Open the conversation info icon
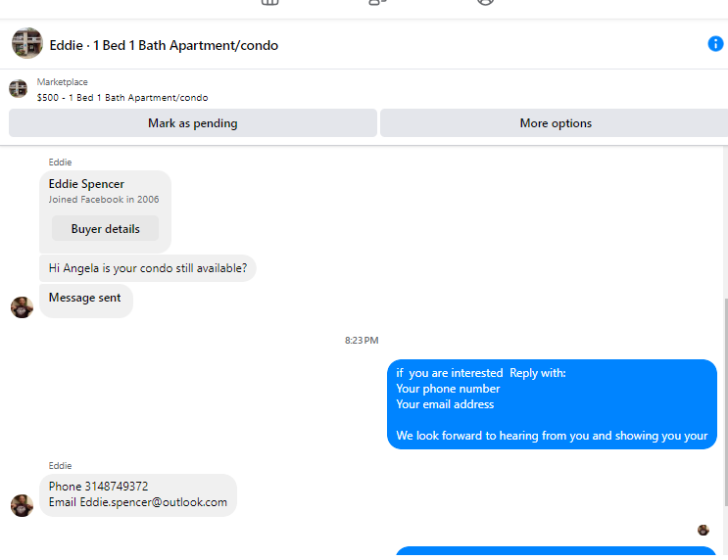Viewport: 728px width, 560px height. [715, 44]
